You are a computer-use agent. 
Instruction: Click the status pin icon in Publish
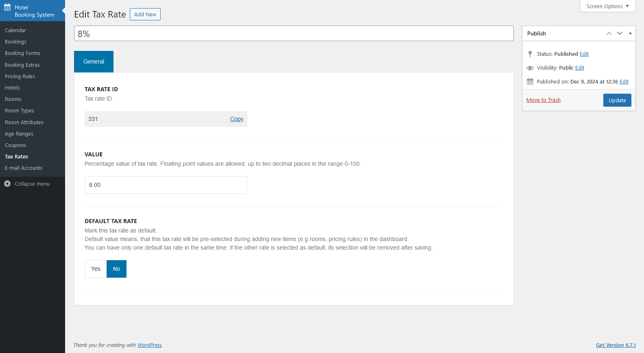point(530,54)
